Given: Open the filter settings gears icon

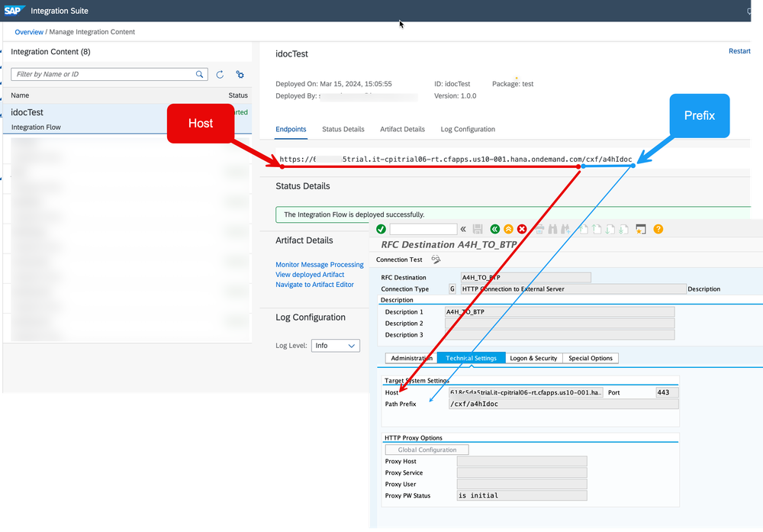Looking at the screenshot, I should (239, 74).
